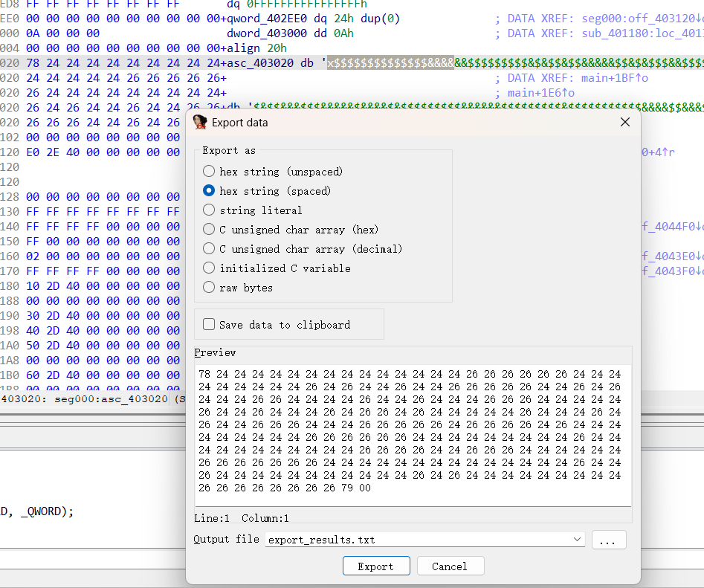704x588 pixels.
Task: Click the f_4044F0 xref at right edge
Action: (x=672, y=226)
